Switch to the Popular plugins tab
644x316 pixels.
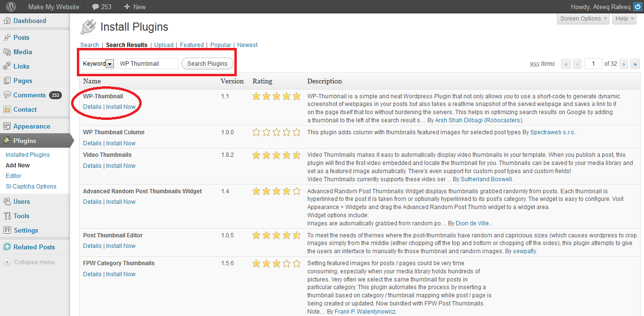point(220,45)
